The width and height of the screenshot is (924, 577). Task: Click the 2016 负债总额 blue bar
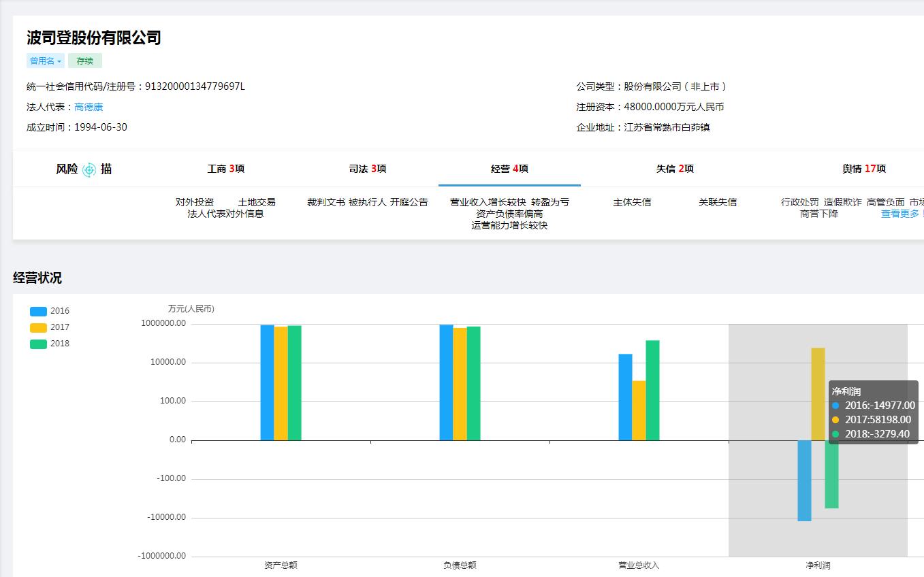pos(446,382)
